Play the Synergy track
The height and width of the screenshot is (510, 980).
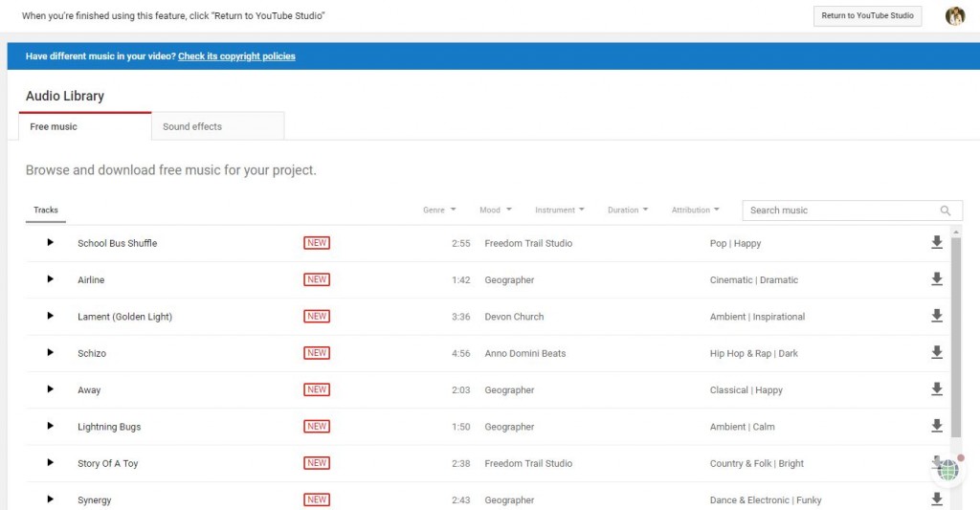pos(51,499)
